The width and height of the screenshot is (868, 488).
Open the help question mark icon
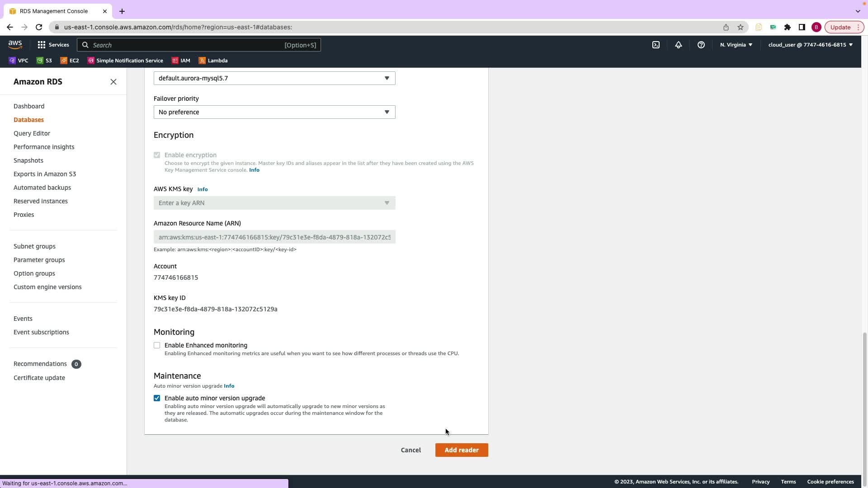click(x=701, y=45)
